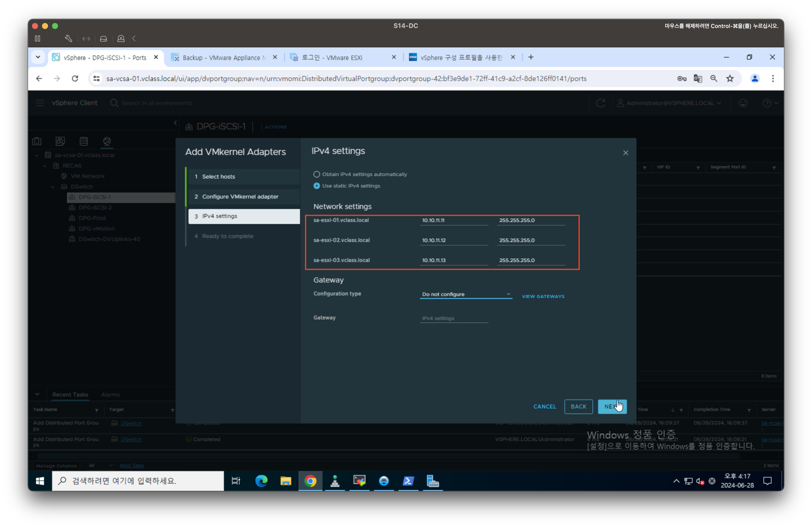
Task: Click the password key icon in address bar
Action: 682,79
